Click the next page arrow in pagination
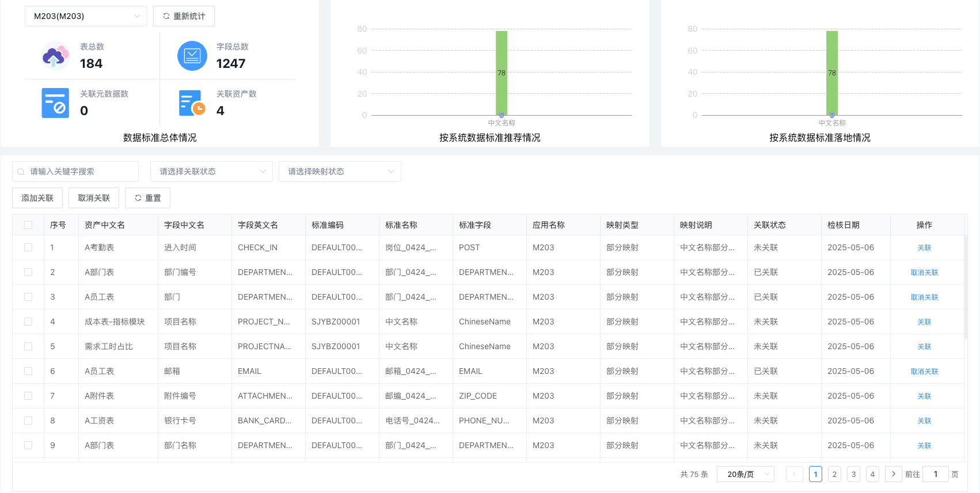980x493 pixels. [893, 474]
